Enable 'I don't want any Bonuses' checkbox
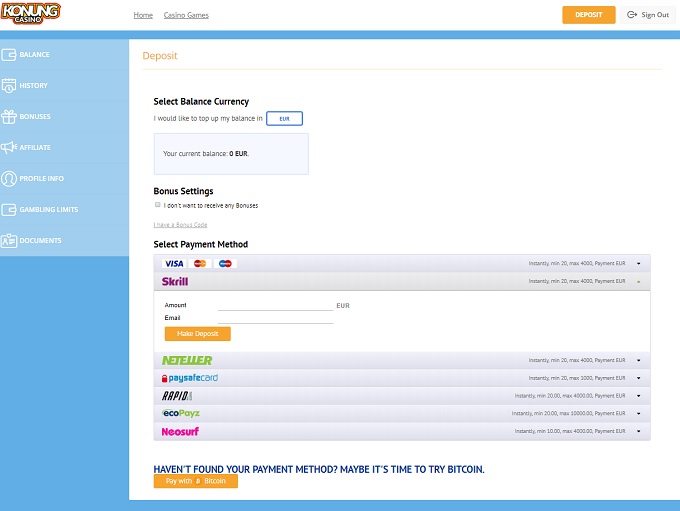 coord(158,205)
